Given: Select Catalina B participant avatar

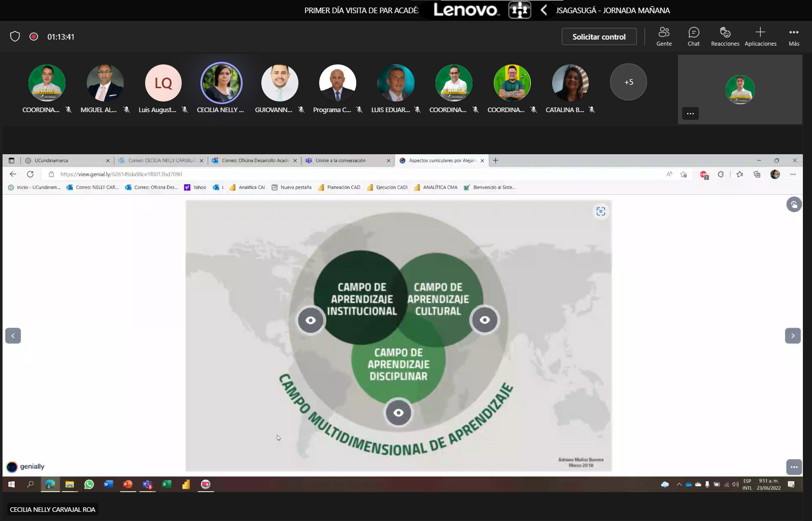Looking at the screenshot, I should tap(570, 83).
